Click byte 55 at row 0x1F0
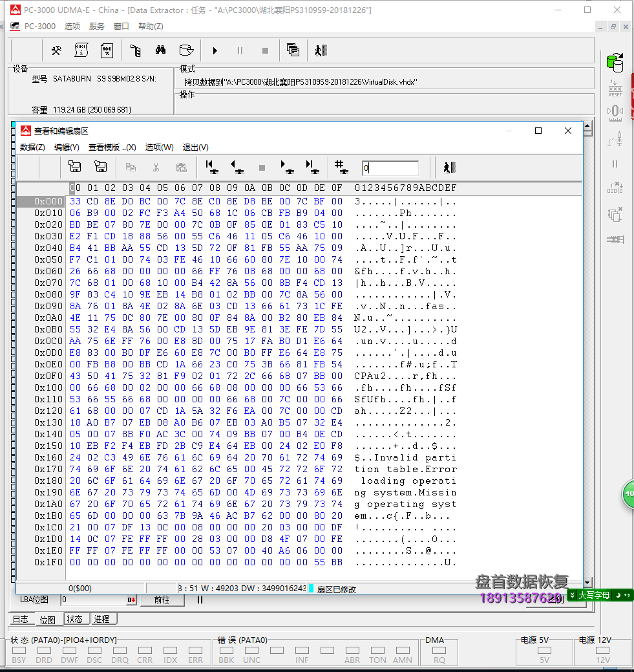The image size is (634, 672). click(x=319, y=562)
